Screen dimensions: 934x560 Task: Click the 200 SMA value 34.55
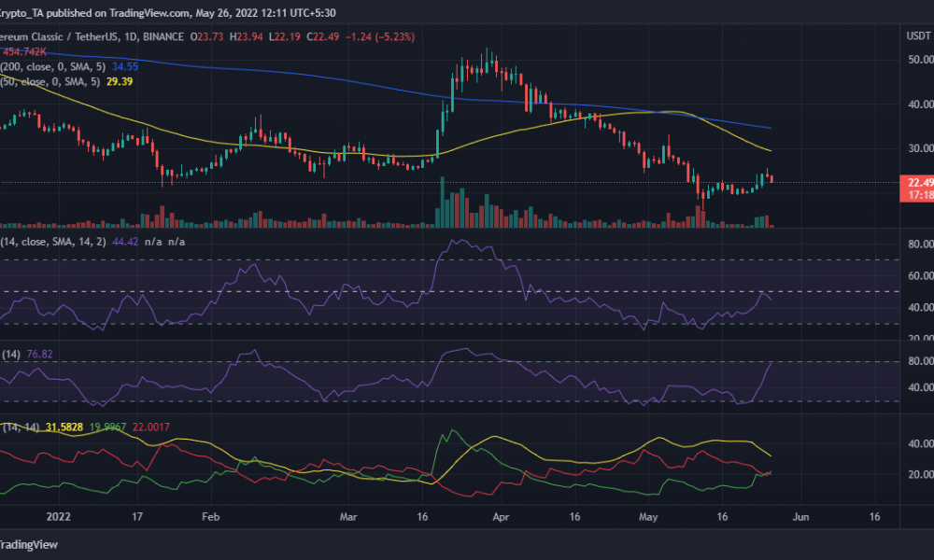tap(125, 66)
